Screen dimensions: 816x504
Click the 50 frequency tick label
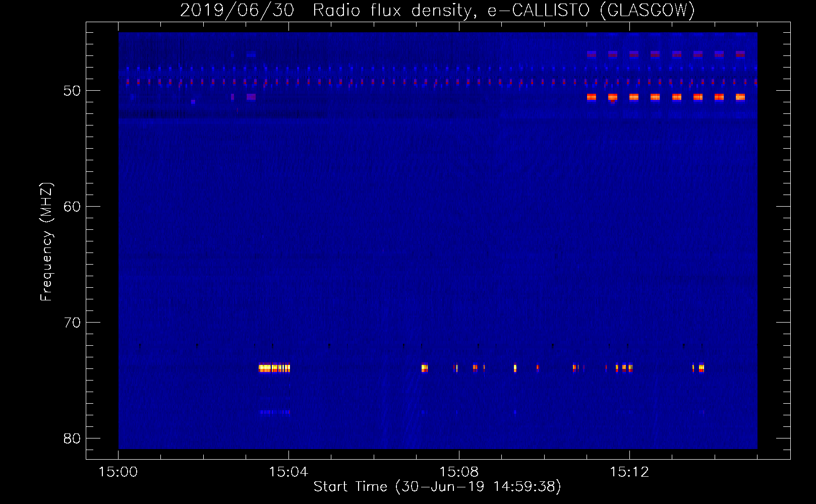tap(72, 91)
